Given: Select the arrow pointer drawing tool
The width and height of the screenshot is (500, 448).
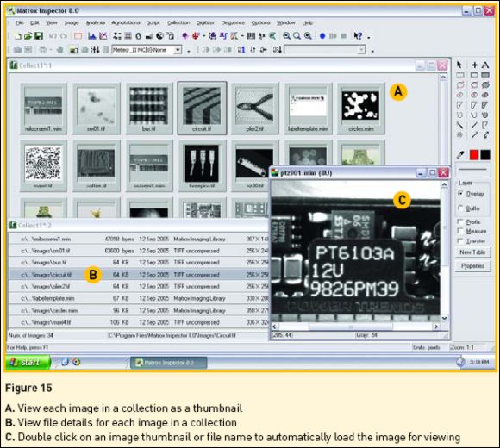Looking at the screenshot, I should tap(459, 65).
